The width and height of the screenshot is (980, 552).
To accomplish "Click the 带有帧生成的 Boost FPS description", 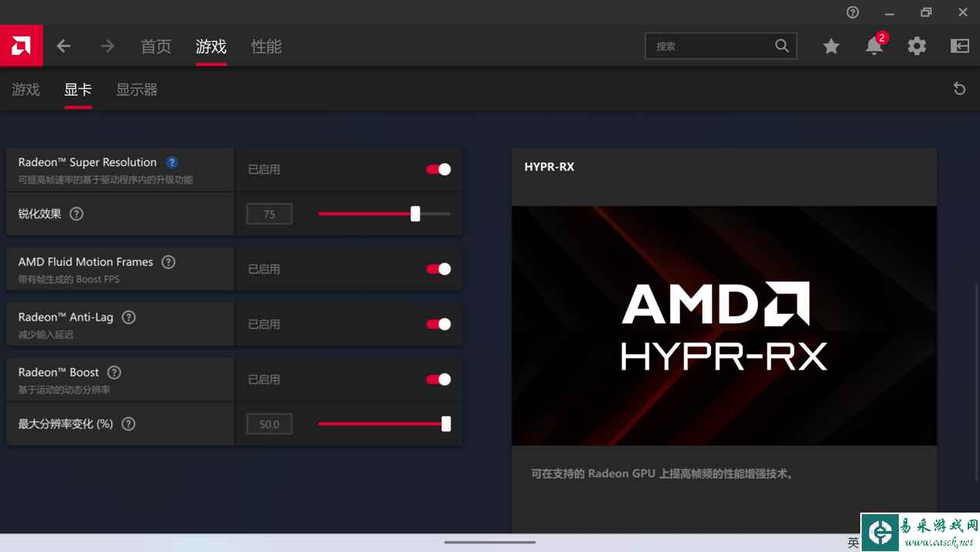I will click(x=69, y=279).
